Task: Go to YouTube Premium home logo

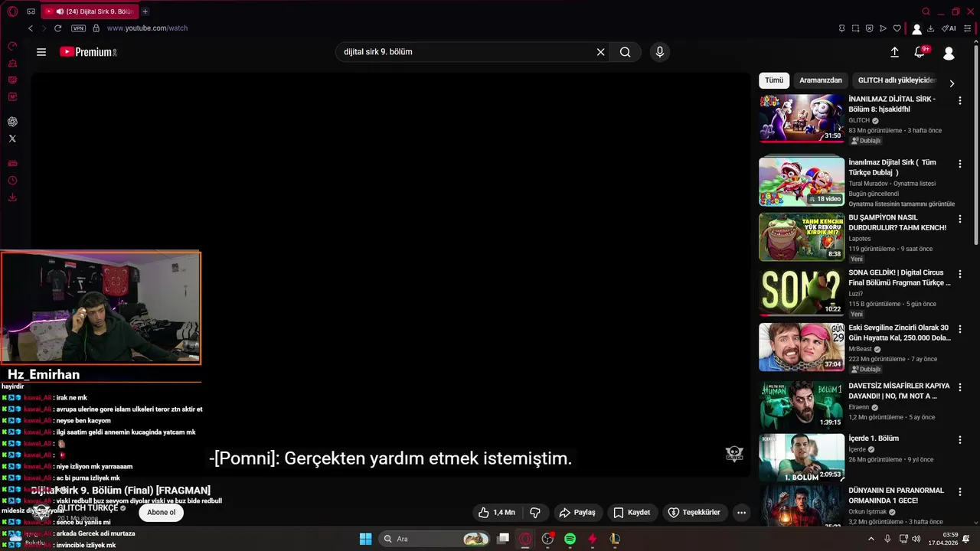Action: [88, 52]
